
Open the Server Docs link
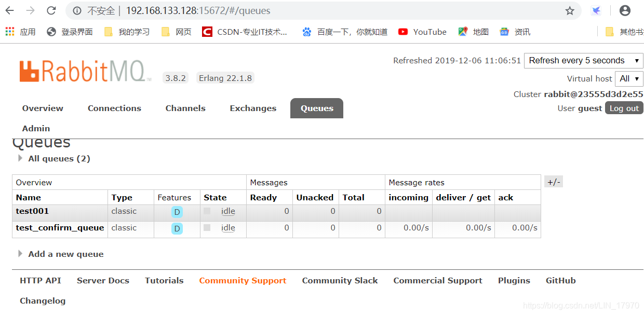coord(103,281)
